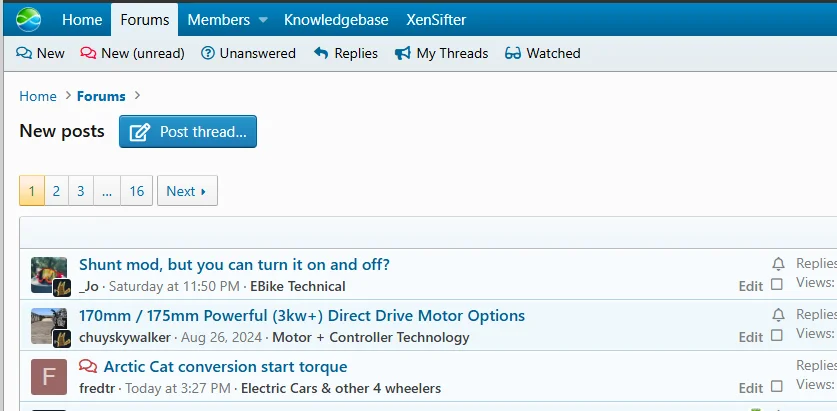The width and height of the screenshot is (837, 411).
Task: Tick the checkbox on Arctic Cat thread
Action: [x=777, y=386]
